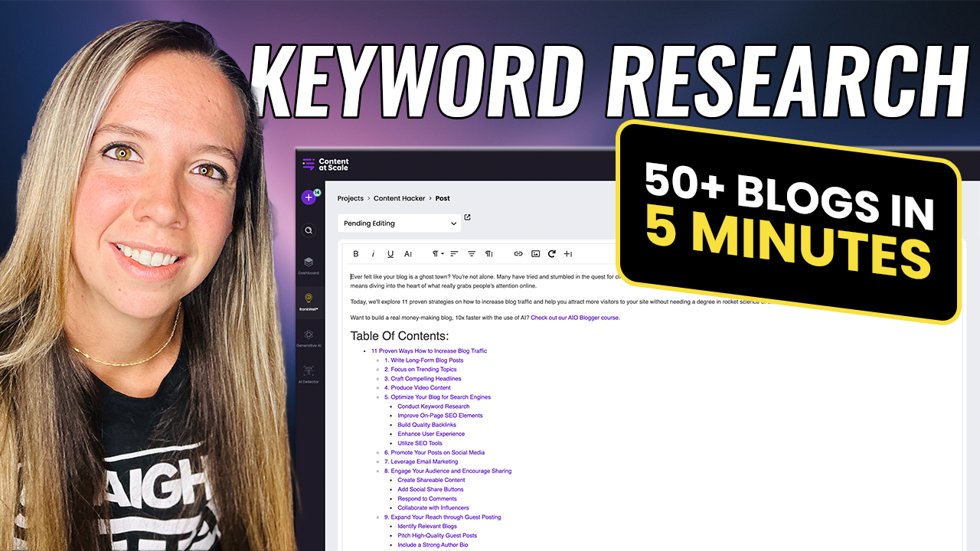Toggle underline formatting

pyautogui.click(x=390, y=253)
